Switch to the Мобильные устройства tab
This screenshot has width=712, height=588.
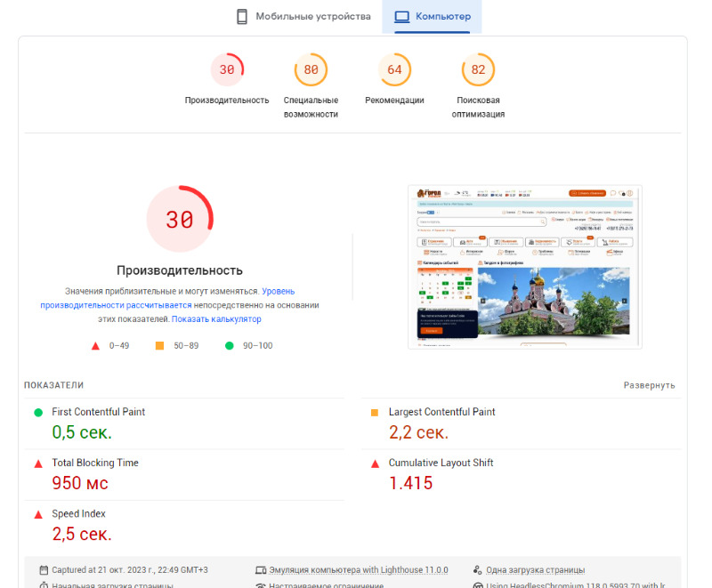303,17
